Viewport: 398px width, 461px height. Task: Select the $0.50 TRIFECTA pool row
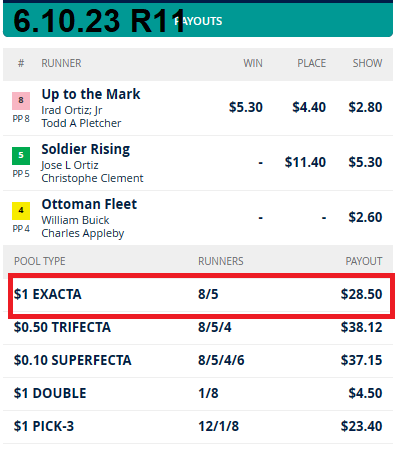coord(198,327)
